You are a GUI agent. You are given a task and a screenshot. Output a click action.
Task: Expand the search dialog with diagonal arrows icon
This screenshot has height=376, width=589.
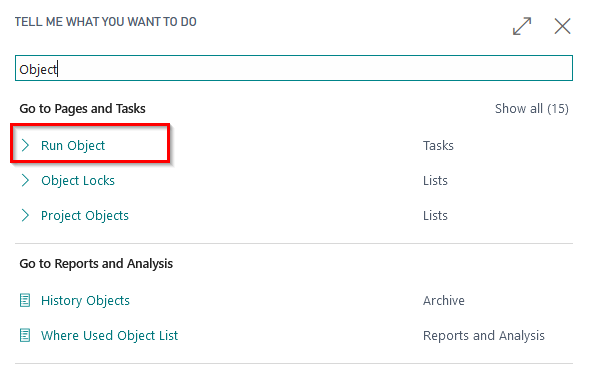522,26
